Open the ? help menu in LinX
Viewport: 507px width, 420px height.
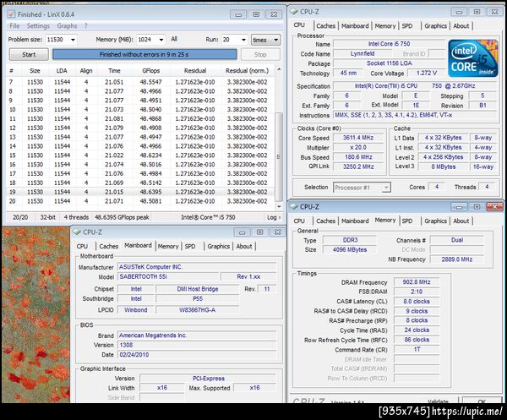pyautogui.click(x=86, y=26)
